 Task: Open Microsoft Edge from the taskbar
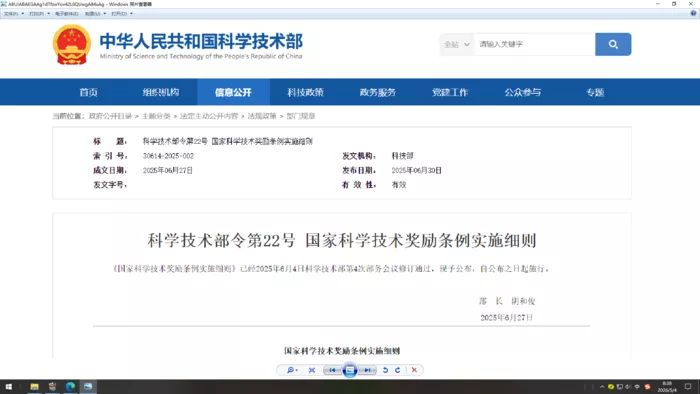pos(70,386)
